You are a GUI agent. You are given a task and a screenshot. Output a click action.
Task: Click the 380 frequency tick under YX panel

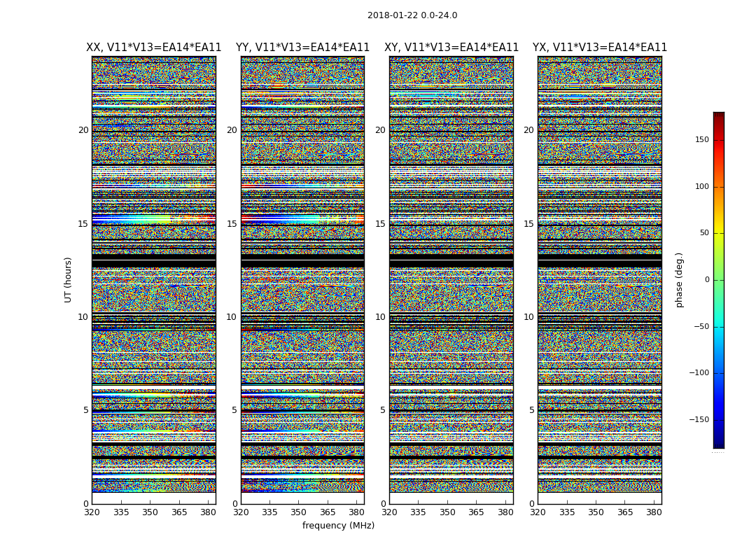[653, 512]
